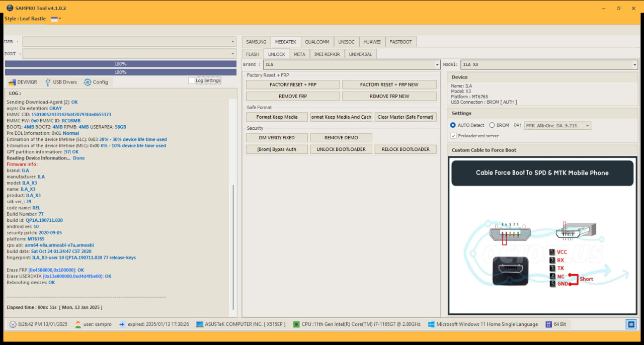The image size is (644, 345).
Task: Click the Format Keep Media button
Action: pyautogui.click(x=277, y=117)
